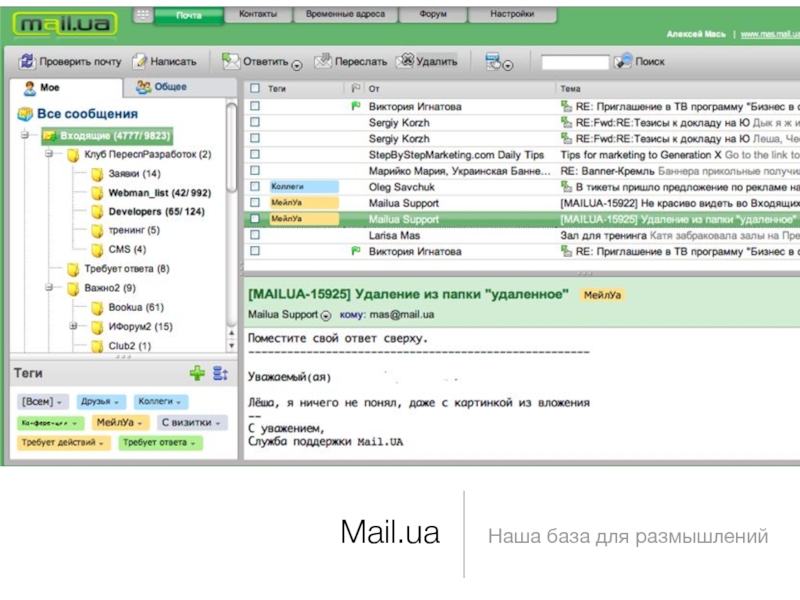Click the Написать compose pencil icon
The height and width of the screenshot is (600, 800).
[x=139, y=61]
